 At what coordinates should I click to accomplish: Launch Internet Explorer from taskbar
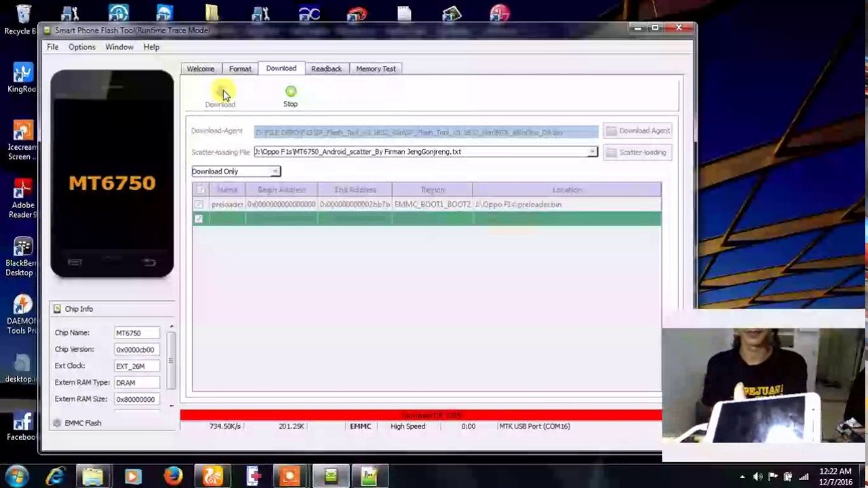pyautogui.click(x=55, y=476)
